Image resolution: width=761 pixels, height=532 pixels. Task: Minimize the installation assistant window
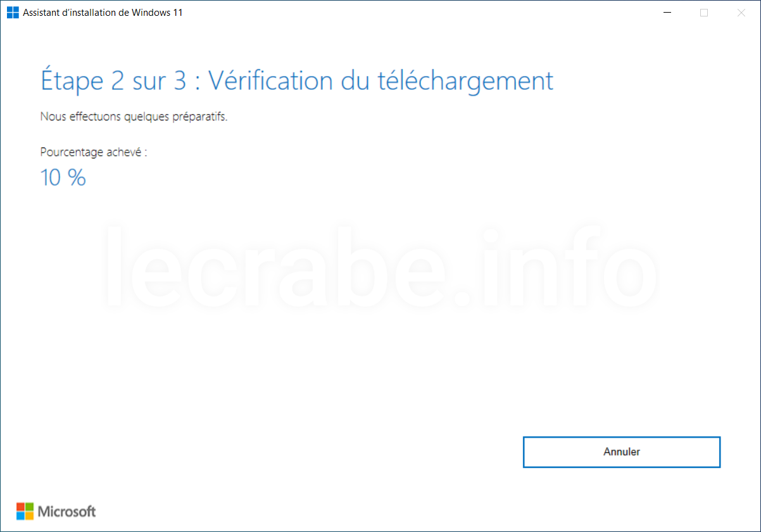(667, 12)
